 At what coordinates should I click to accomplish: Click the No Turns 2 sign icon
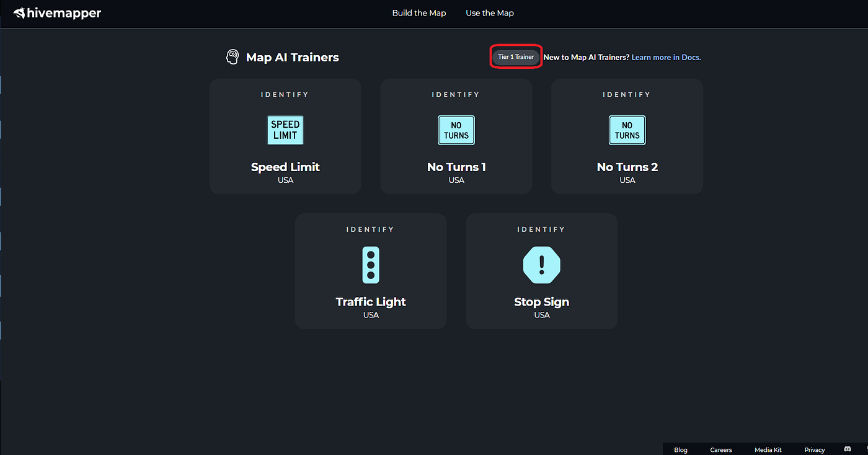pyautogui.click(x=627, y=130)
